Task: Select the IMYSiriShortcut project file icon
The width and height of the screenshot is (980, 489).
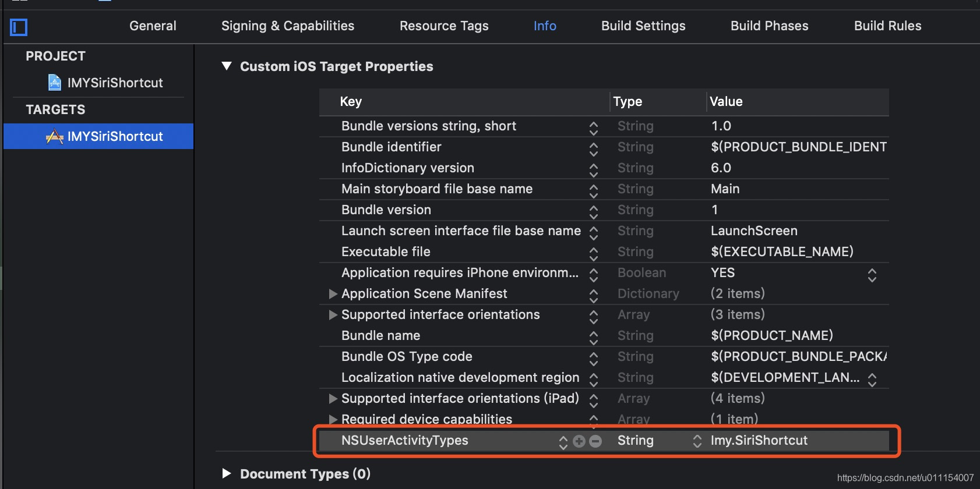Action: click(54, 83)
